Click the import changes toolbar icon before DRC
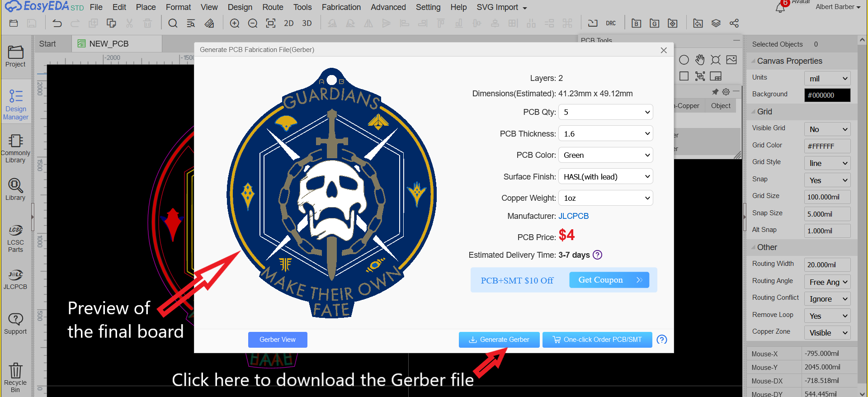 coord(593,24)
